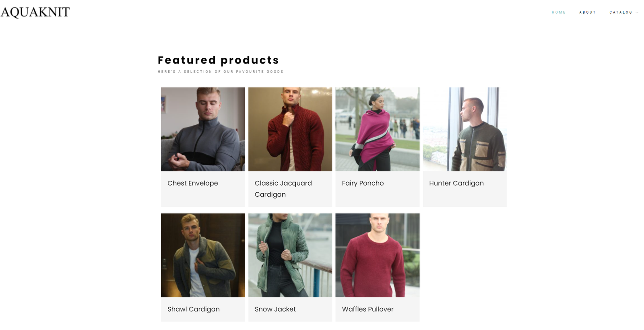Screen dimensions: 644x330
Task: Click the AQUAKNIT logo
Action: 35,12
